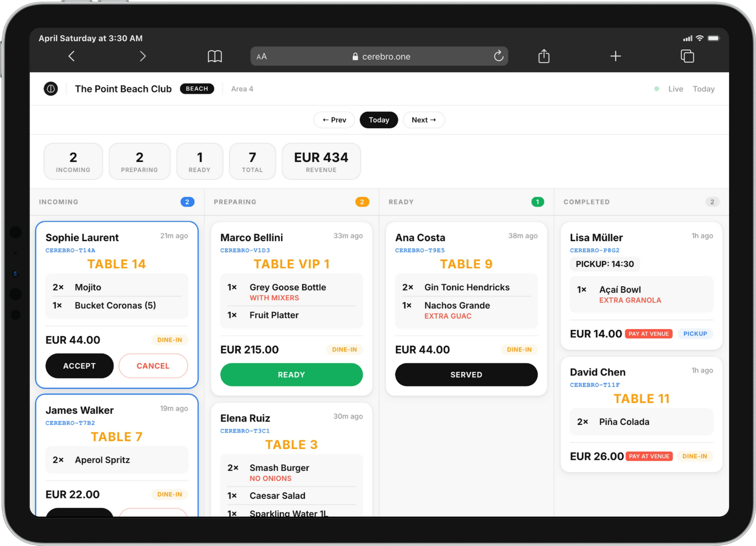Click The Point Beach Club logo

[51, 88]
